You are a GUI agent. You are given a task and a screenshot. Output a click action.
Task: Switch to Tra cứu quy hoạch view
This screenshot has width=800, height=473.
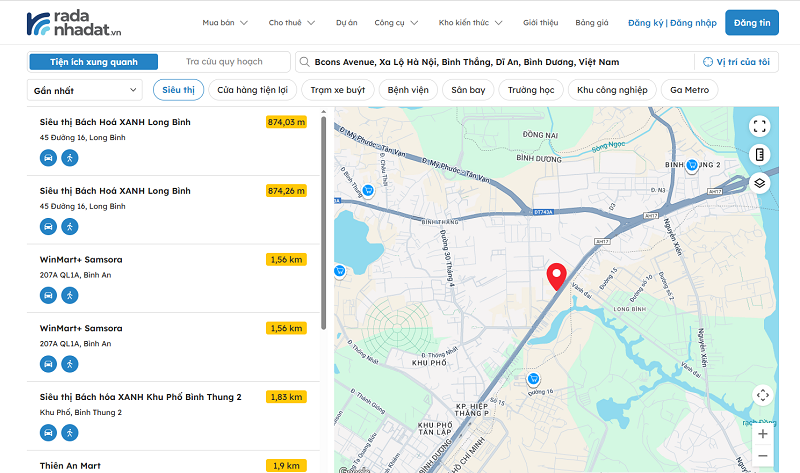(223, 62)
